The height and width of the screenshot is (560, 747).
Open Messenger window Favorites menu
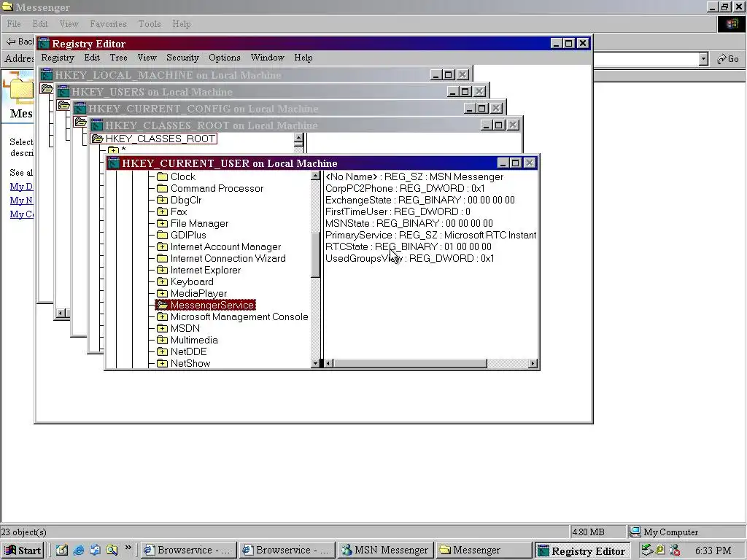pyautogui.click(x=108, y=24)
